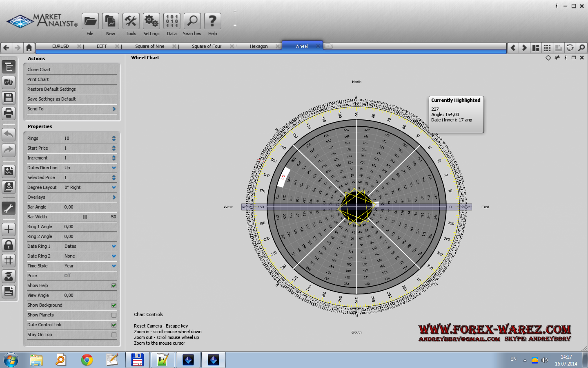The height and width of the screenshot is (368, 588).
Task: Open the Searches magnifier icon
Action: coord(192,21)
